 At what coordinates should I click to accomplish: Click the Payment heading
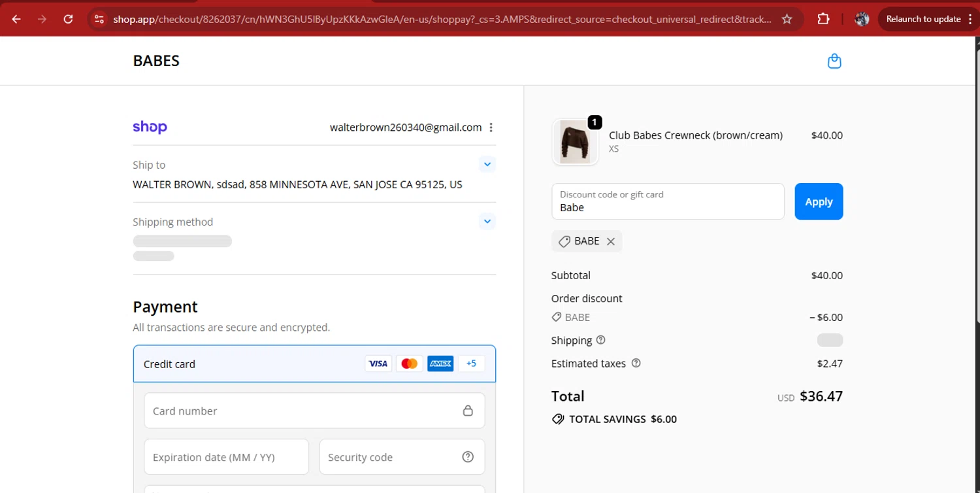(x=165, y=307)
